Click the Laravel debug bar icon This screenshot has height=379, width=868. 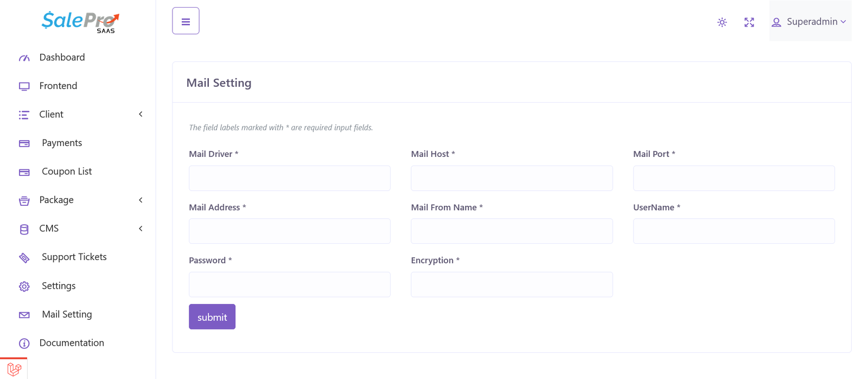pos(14,369)
